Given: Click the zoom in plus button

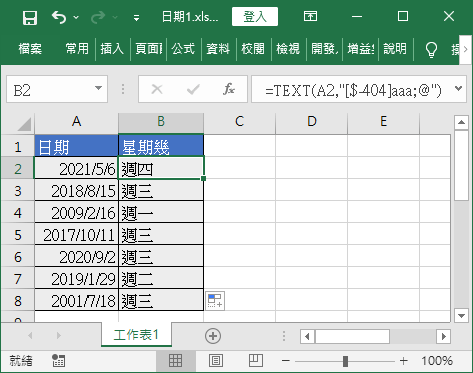Looking at the screenshot, I should [x=404, y=361].
